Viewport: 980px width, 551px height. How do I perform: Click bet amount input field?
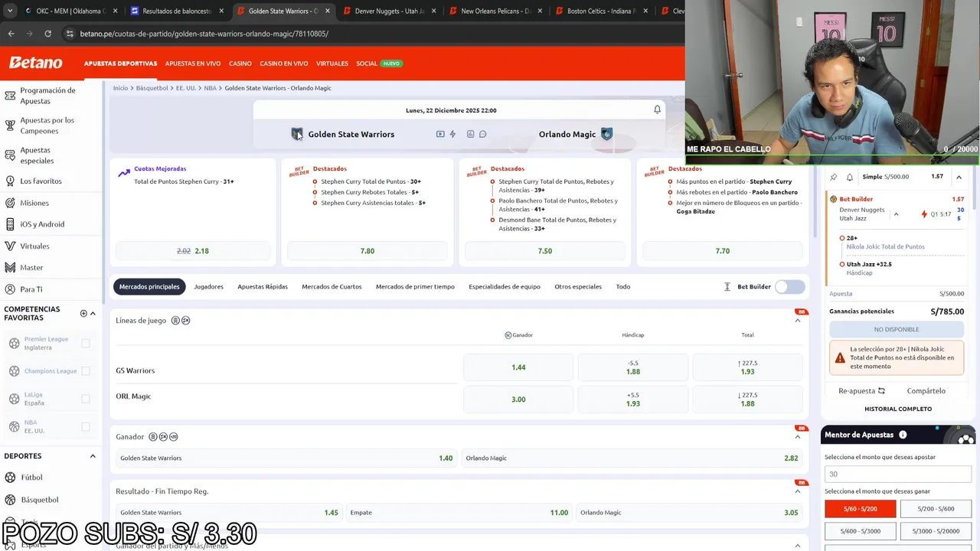898,474
